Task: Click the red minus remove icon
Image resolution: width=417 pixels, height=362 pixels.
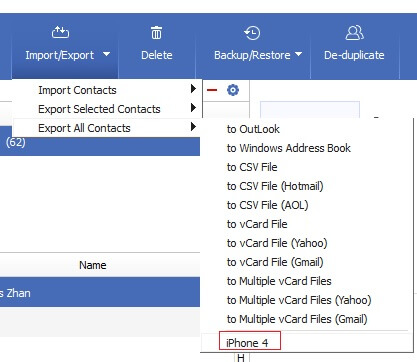Action: coord(212,90)
